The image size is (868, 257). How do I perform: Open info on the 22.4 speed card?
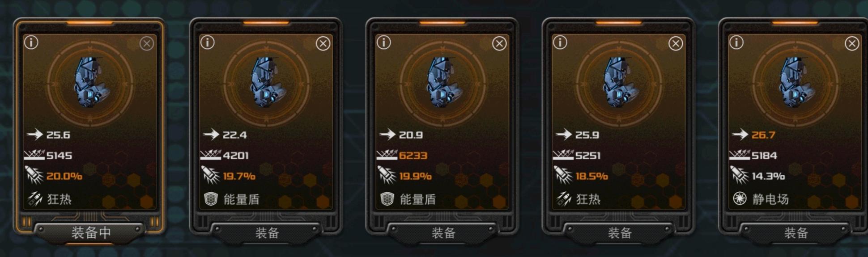click(x=208, y=42)
